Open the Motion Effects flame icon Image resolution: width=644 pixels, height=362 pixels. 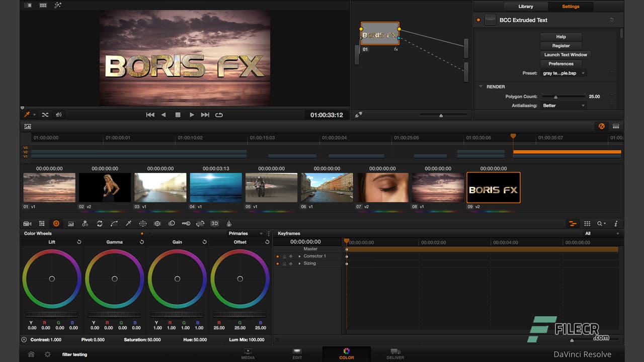click(x=229, y=224)
